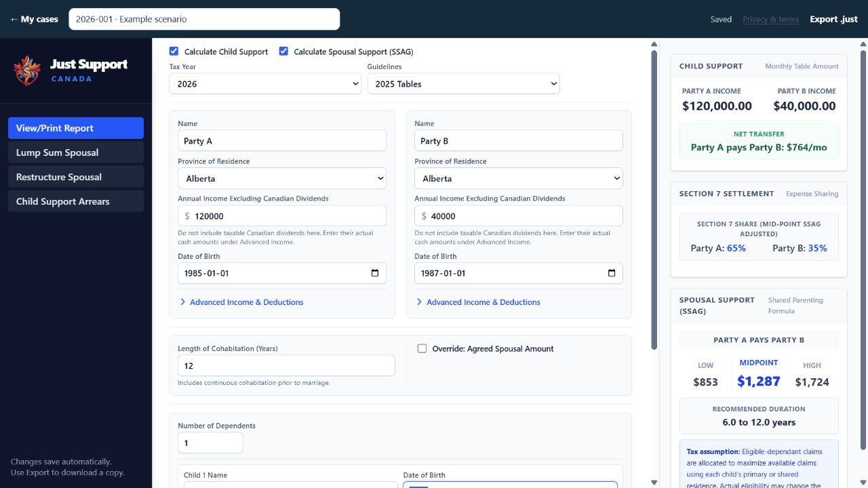Click Party B Name field

[x=519, y=141]
